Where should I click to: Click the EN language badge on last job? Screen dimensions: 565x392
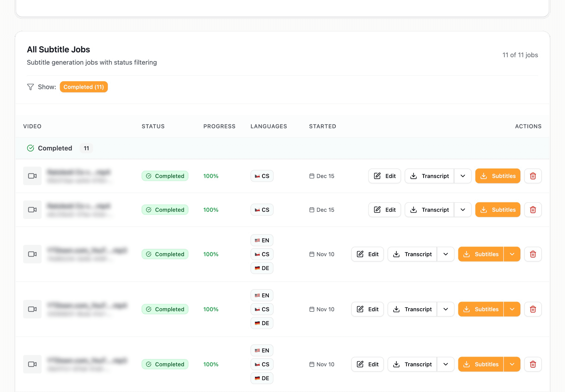pyautogui.click(x=262, y=350)
